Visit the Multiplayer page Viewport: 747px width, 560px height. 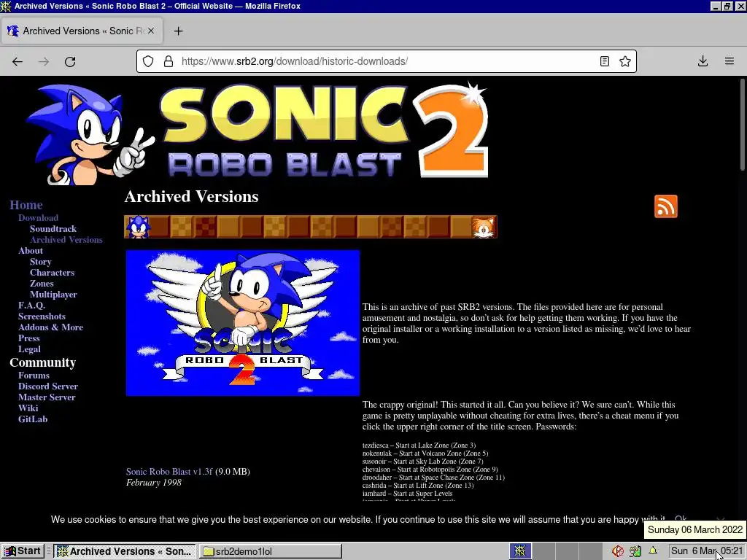[53, 295]
